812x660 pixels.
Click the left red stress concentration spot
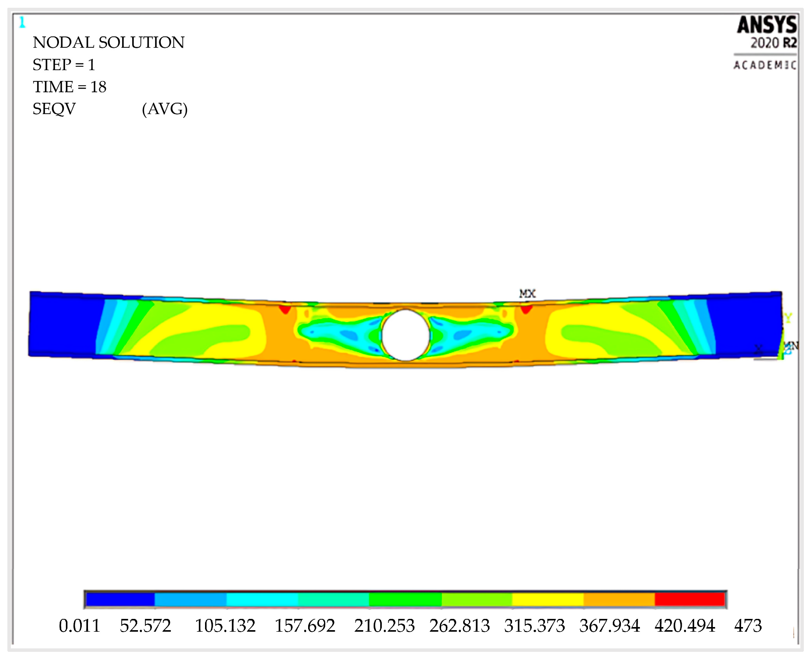[x=285, y=309]
